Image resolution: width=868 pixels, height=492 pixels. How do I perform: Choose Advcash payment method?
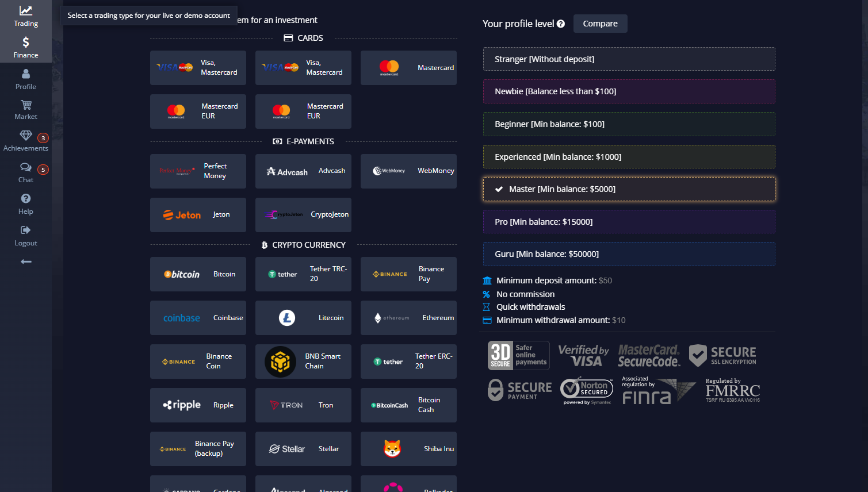303,171
